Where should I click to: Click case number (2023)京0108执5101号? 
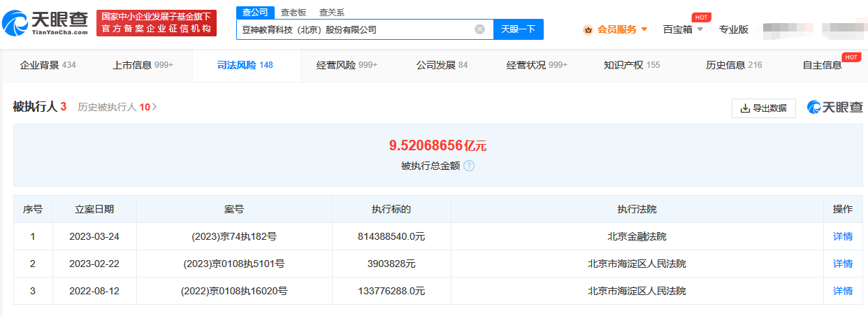tap(234, 264)
